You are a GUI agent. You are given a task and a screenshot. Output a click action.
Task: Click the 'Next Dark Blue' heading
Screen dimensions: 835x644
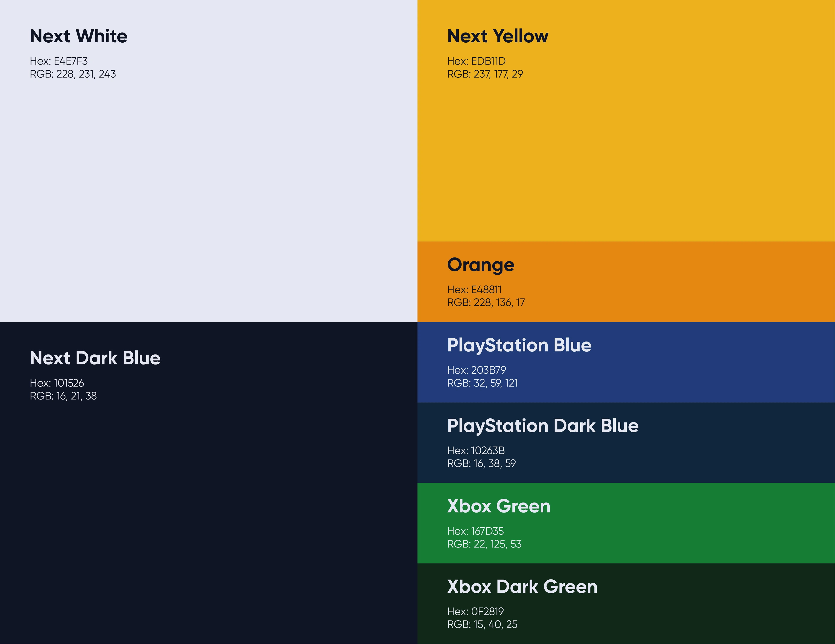[x=95, y=358]
